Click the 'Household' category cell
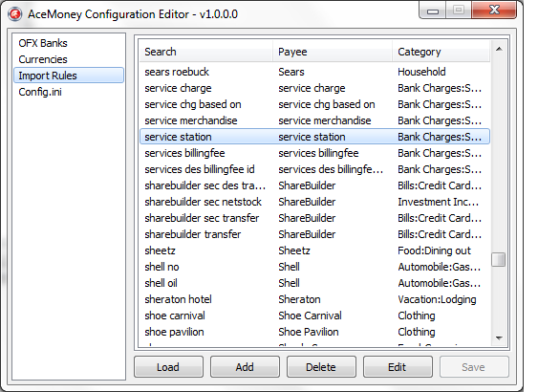538x392 pixels. coord(421,72)
